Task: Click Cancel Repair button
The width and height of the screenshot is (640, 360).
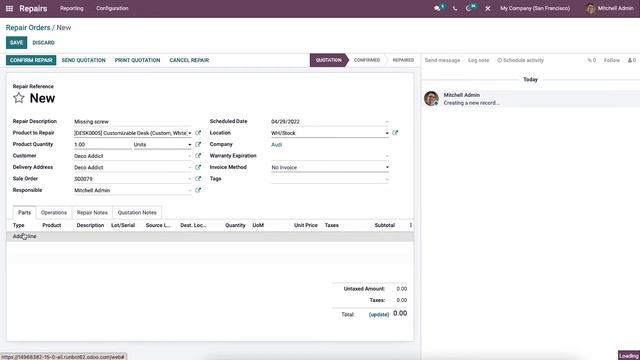Action: (189, 60)
